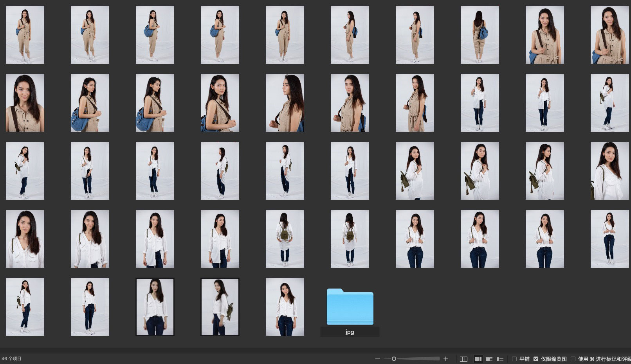Switch to details view icon
This screenshot has width=631, height=364.
click(x=489, y=359)
